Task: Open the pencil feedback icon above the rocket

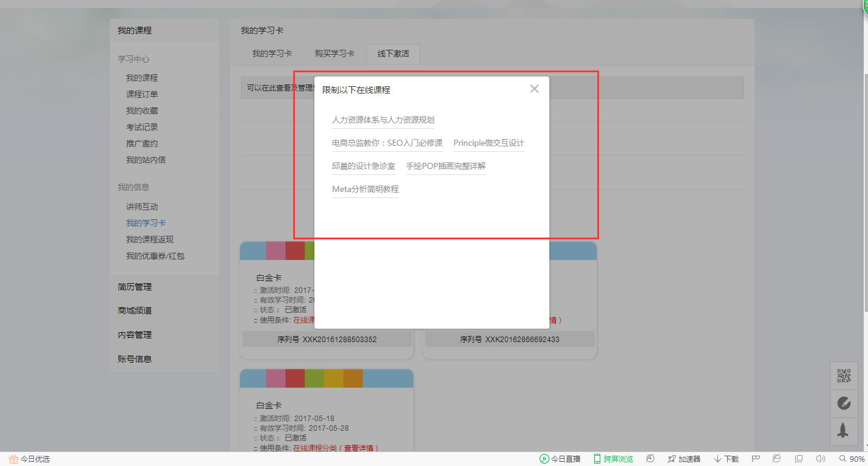Action: click(x=844, y=403)
